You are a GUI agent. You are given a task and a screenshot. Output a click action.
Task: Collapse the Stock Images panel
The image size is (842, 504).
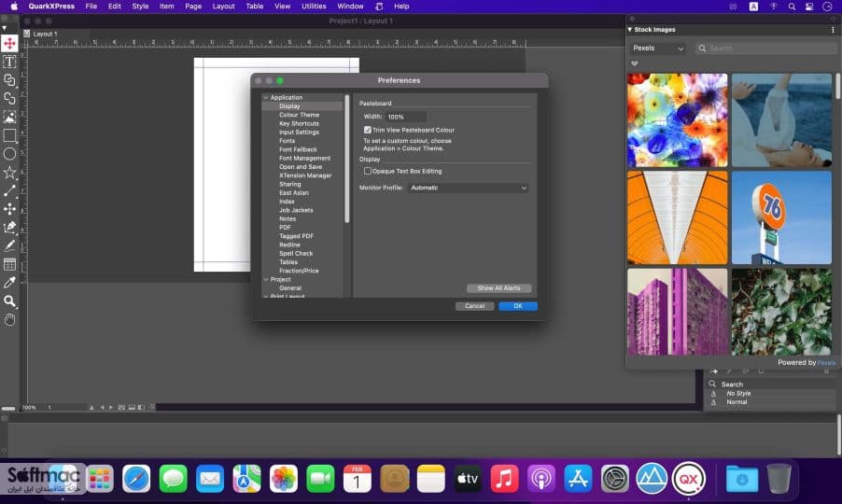click(x=630, y=30)
